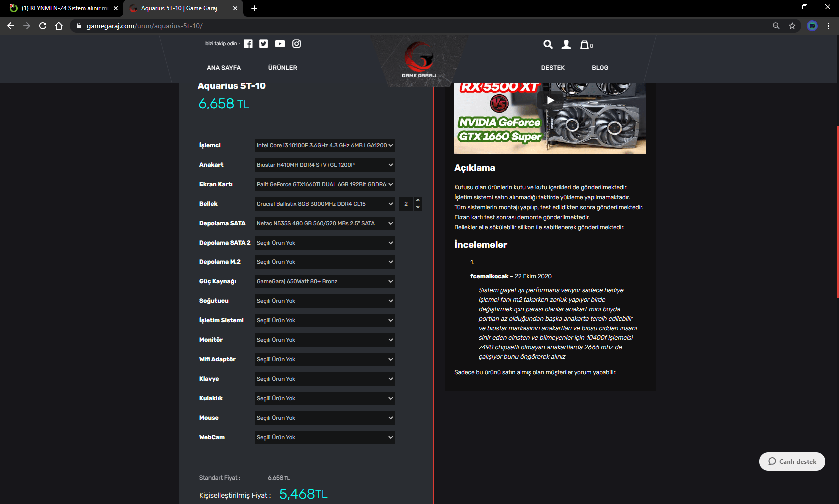This screenshot has width=839, height=504.
Task: Open Chrome profile avatar icon
Action: tap(812, 26)
